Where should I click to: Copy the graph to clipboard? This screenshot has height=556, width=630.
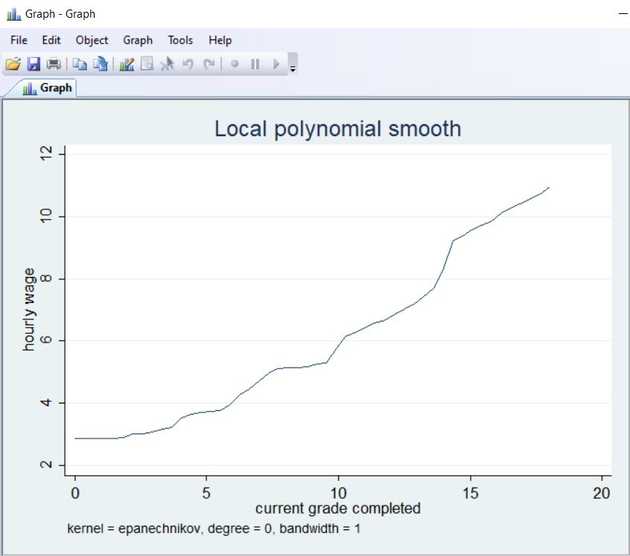click(80, 64)
